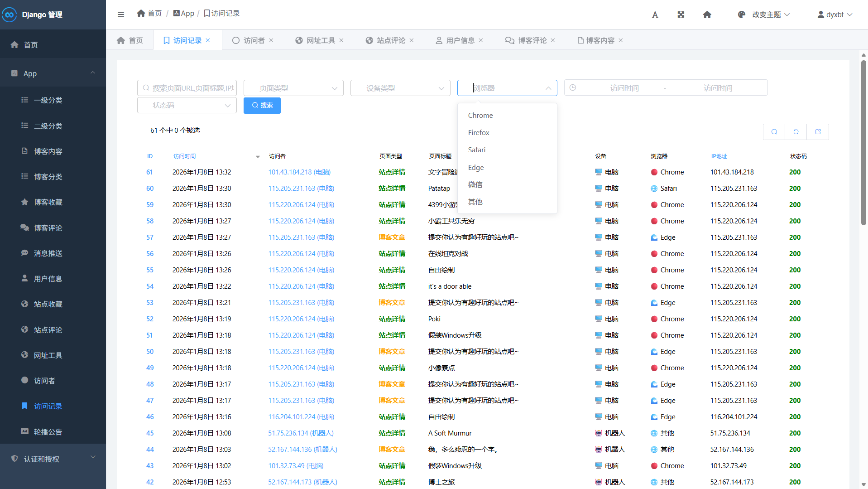Close the 访问者 tab
Image resolution: width=868 pixels, height=489 pixels.
point(271,40)
